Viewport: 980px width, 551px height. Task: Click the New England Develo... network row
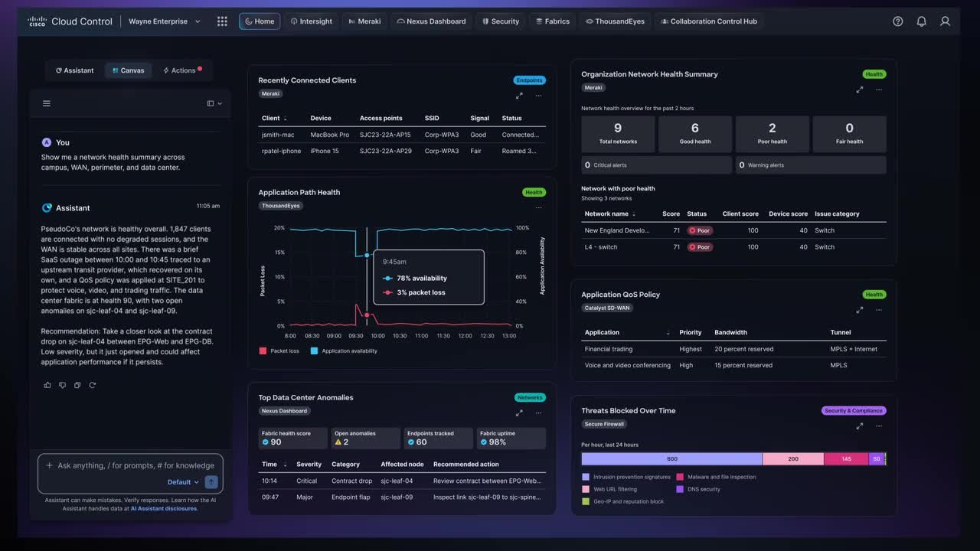click(733, 230)
